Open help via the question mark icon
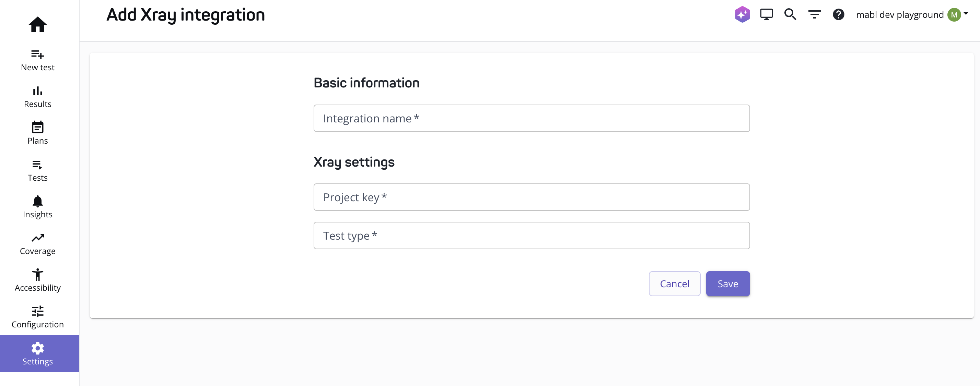 pyautogui.click(x=839, y=14)
